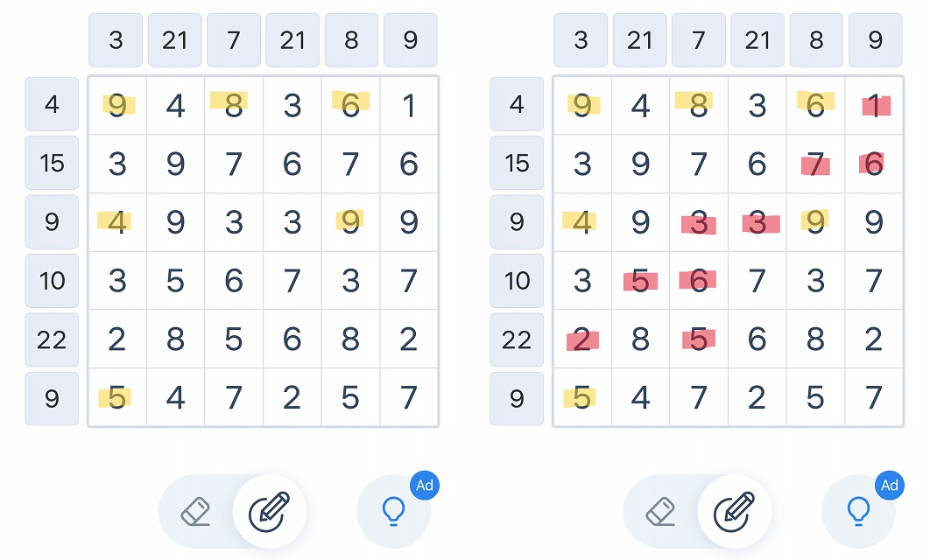This screenshot has width=930, height=560.
Task: Click row target 22 beside left grid
Action: coord(52,340)
